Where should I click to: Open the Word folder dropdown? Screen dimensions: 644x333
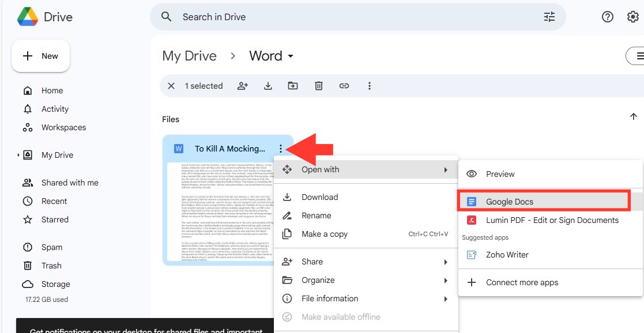tap(272, 56)
